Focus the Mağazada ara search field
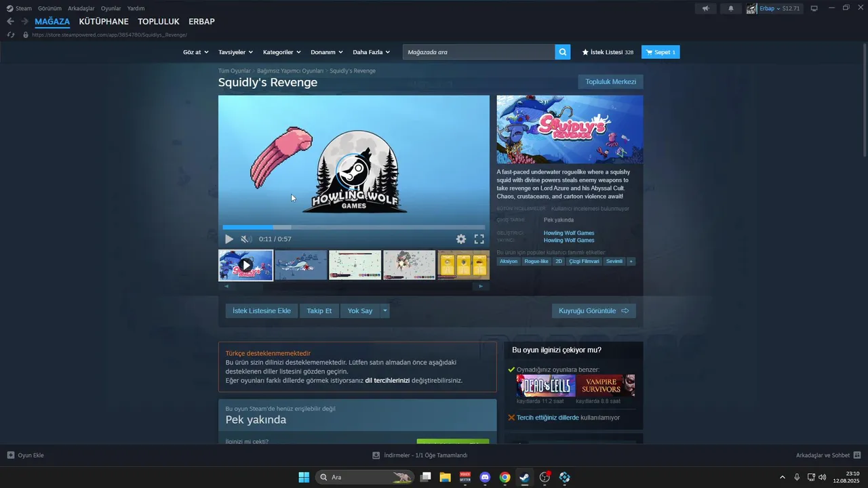The height and width of the screenshot is (488, 868). tap(479, 52)
